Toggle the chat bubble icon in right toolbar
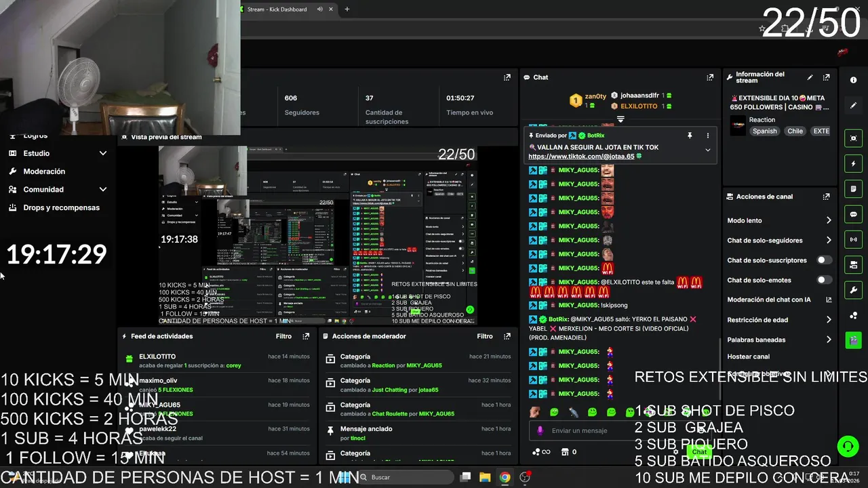 coord(853,214)
